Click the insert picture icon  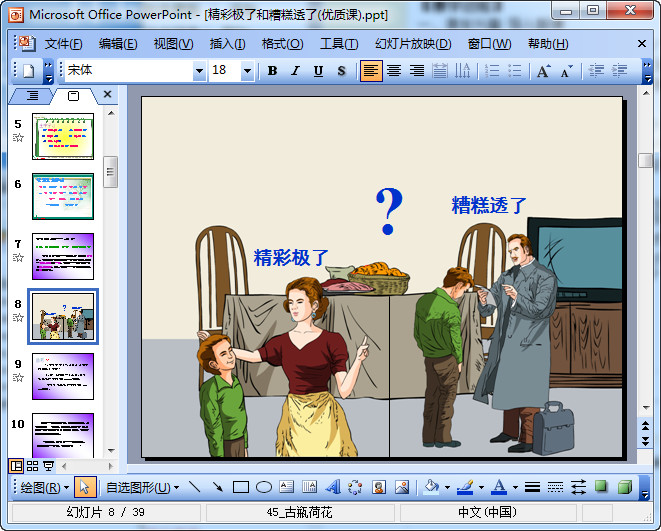click(x=402, y=488)
